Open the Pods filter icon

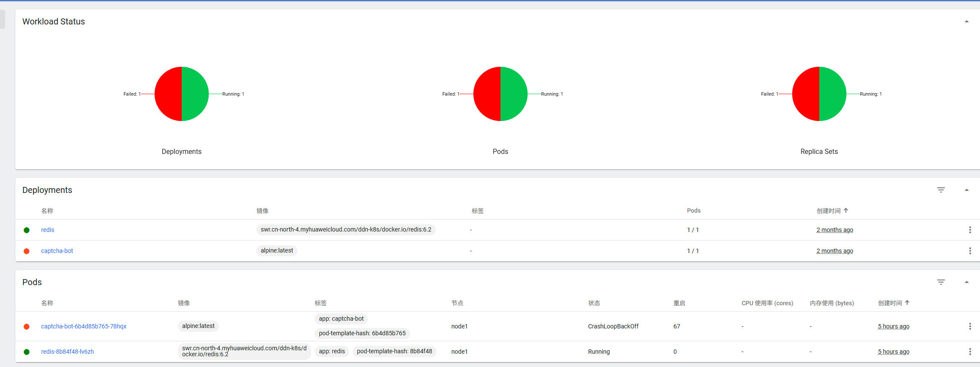(941, 282)
